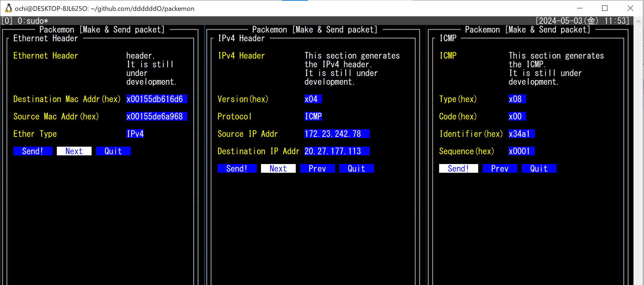Select the ICMP Identifier hex field
Image resolution: width=644 pixels, height=285 pixels.
click(521, 134)
